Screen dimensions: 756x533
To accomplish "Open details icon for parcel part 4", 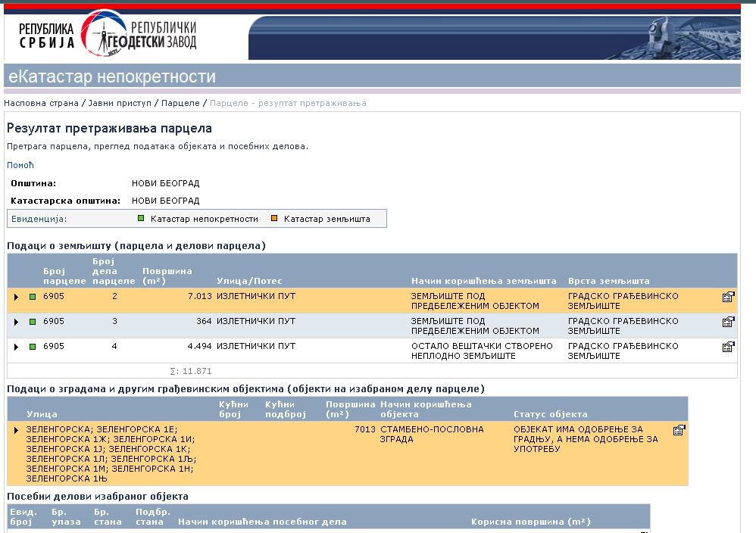I will coord(728,347).
